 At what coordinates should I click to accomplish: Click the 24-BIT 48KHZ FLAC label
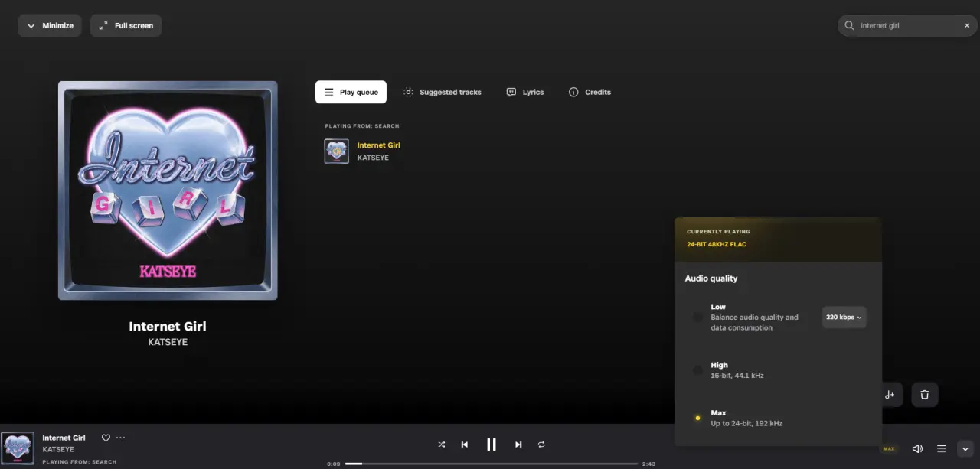click(x=717, y=244)
